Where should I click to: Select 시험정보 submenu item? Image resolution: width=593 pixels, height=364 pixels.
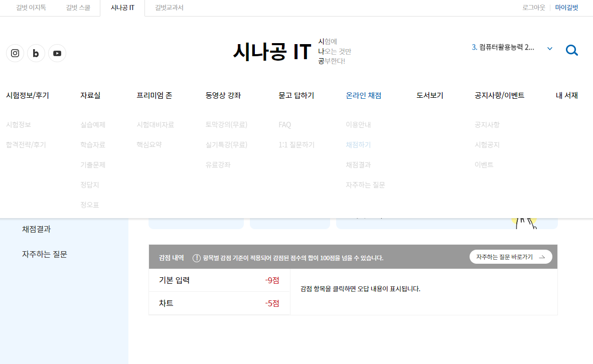(19, 125)
